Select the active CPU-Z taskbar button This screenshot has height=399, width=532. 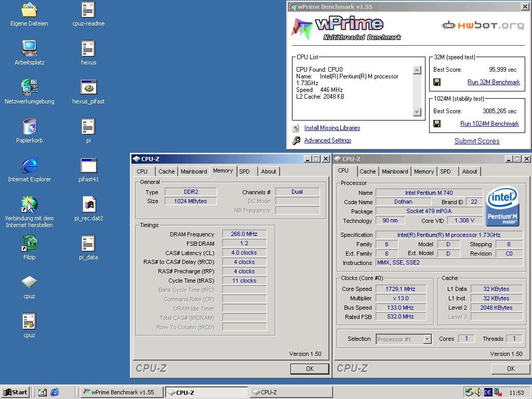pos(207,392)
